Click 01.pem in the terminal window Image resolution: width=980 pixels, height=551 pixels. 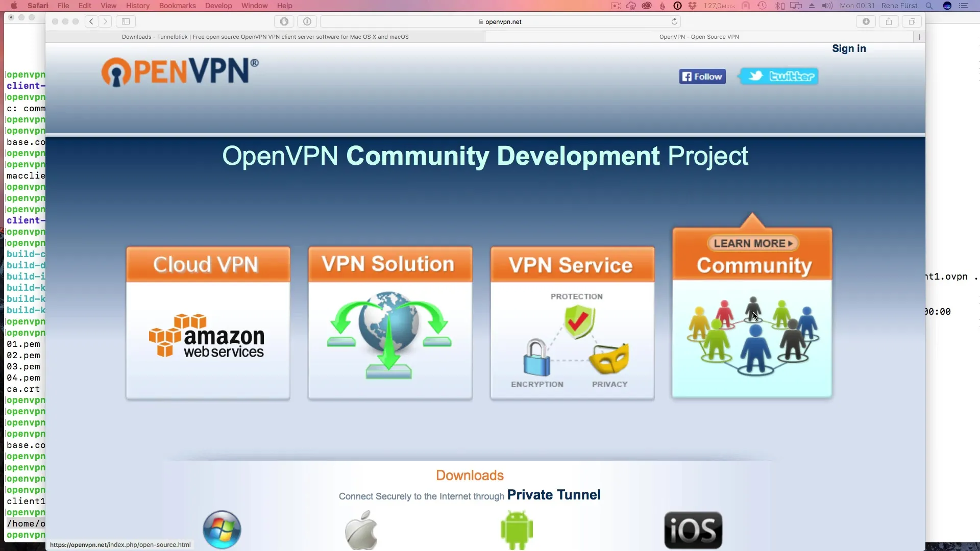(23, 344)
